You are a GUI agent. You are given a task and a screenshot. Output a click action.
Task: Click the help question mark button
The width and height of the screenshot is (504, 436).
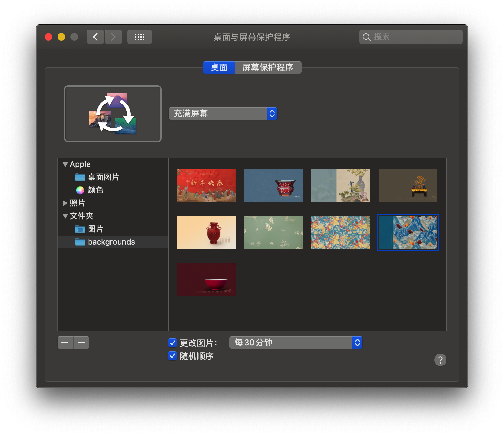coord(440,360)
